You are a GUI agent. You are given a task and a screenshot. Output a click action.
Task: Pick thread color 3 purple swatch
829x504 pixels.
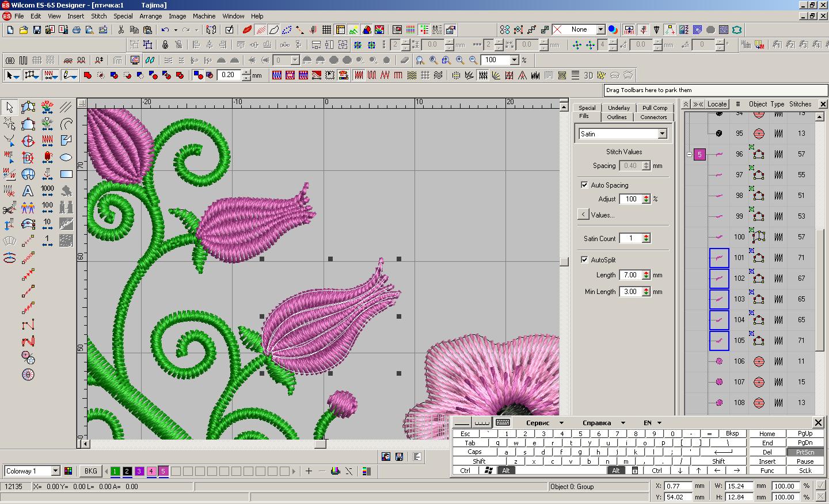139,471
